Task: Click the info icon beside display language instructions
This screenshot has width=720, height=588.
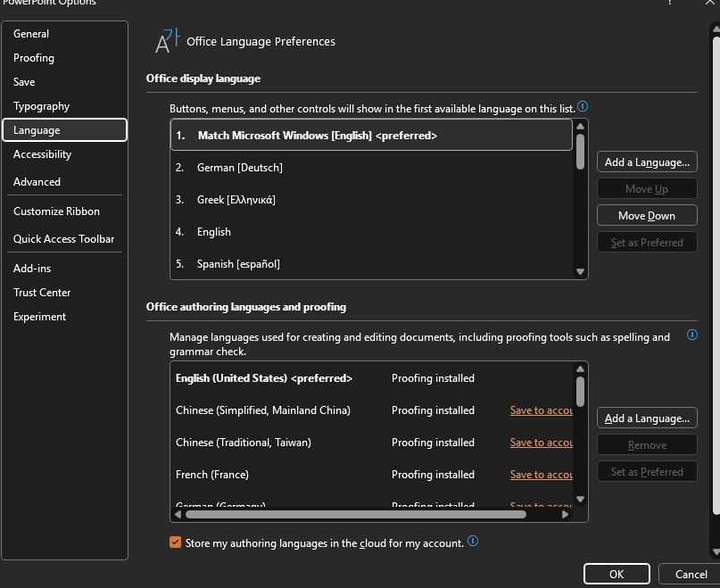Action: [582, 106]
